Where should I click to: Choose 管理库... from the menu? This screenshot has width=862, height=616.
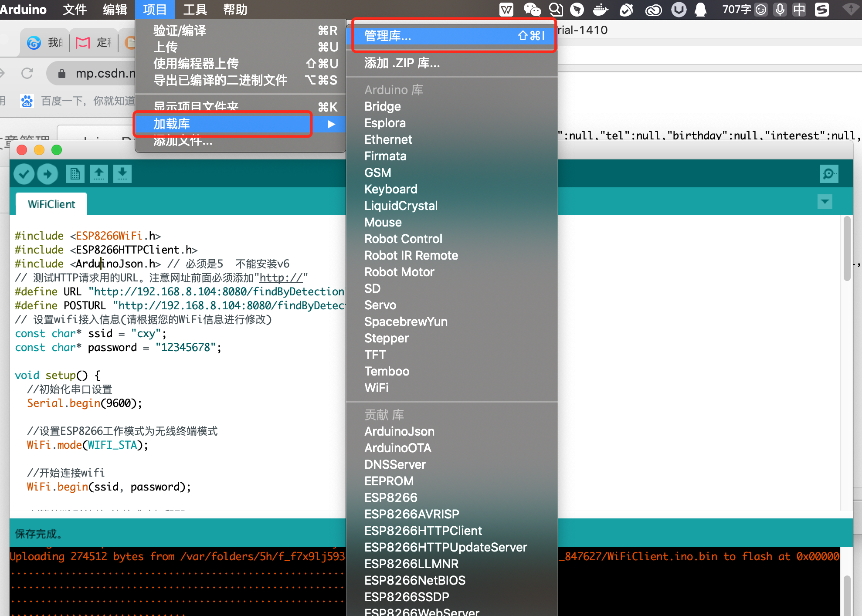pyautogui.click(x=387, y=36)
